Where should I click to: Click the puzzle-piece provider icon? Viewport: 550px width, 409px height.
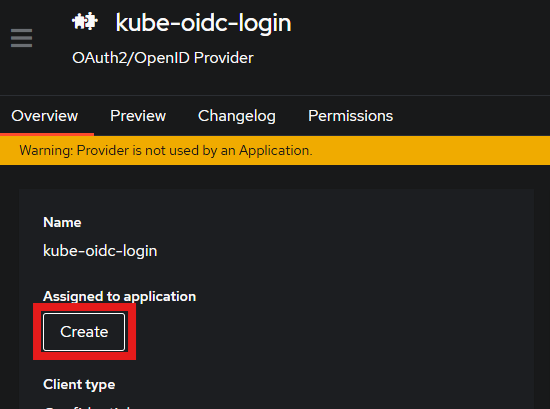pos(85,21)
